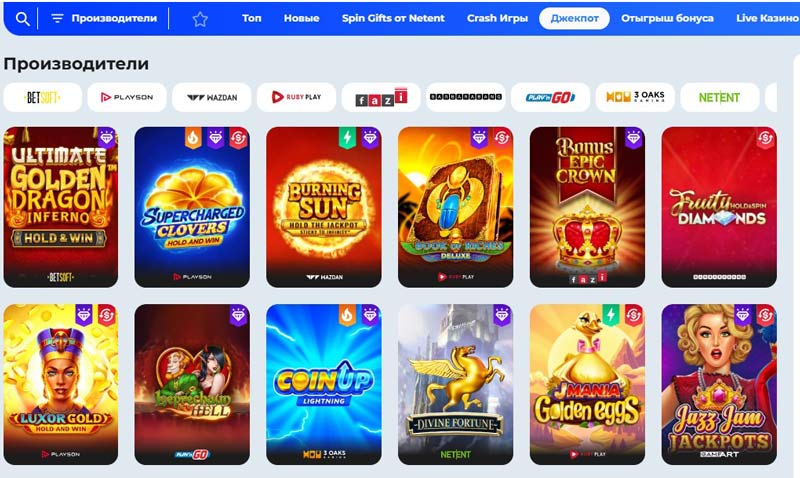Go to the Отыгрыш бонуса tab
Viewport: 800px width, 478px height.
click(667, 18)
